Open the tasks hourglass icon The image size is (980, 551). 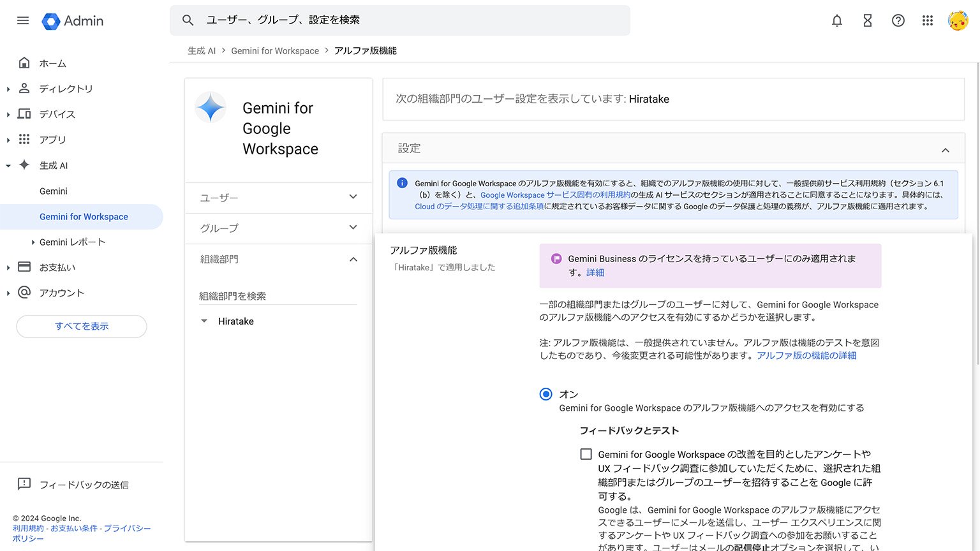pyautogui.click(x=868, y=20)
